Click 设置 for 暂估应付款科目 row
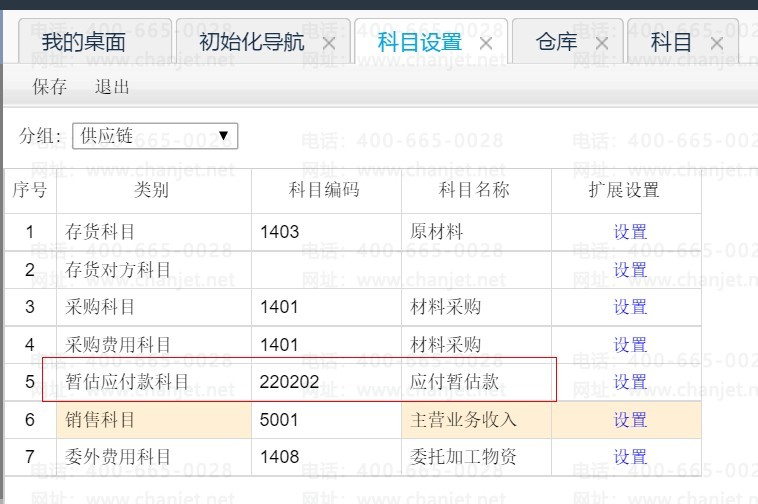Viewport: 758px width, 504px height. click(x=630, y=382)
